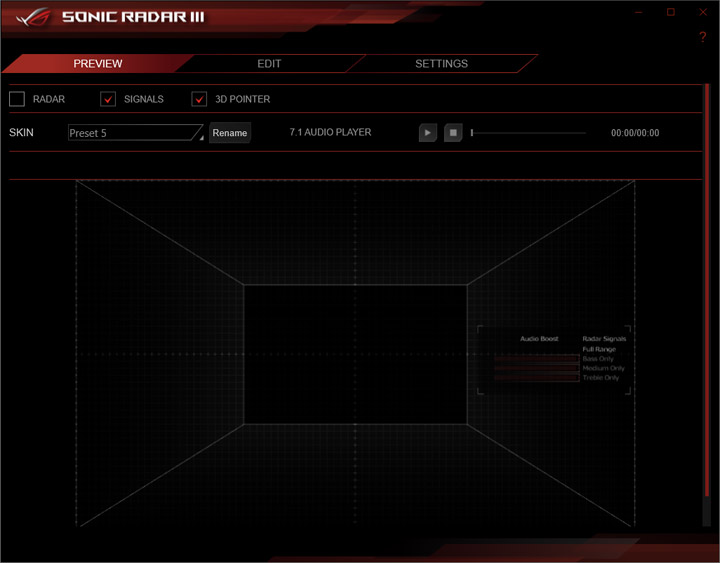Maximize the Sonic Radar III window
Image resolution: width=720 pixels, height=563 pixels.
671,12
